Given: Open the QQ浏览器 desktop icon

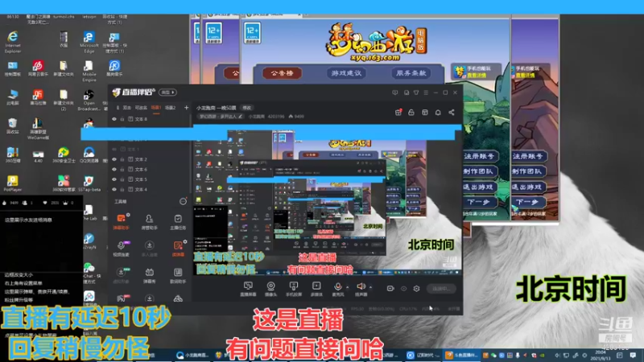Looking at the screenshot, I should [x=89, y=155].
